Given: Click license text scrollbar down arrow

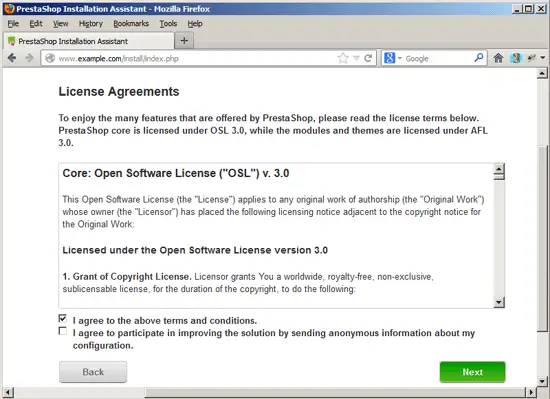Looking at the screenshot, I should (499, 302).
